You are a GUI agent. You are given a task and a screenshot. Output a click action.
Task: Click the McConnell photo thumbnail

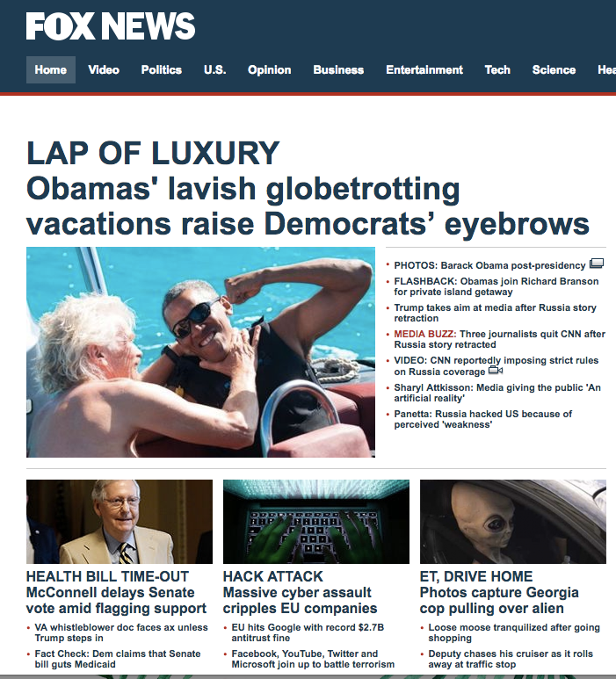tap(120, 522)
